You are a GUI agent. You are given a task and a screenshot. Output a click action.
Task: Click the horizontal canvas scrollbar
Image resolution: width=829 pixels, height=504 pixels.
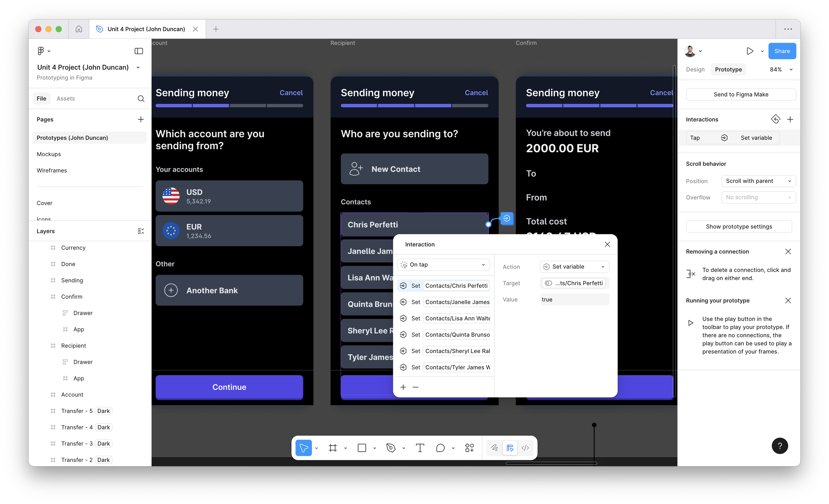click(551, 463)
